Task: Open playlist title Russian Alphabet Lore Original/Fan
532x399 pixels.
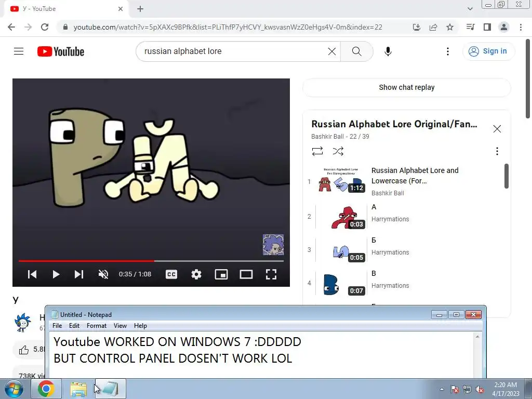Action: (x=394, y=124)
